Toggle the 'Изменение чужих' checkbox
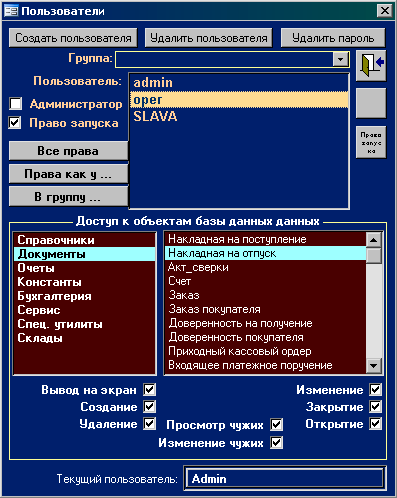 tap(276, 443)
